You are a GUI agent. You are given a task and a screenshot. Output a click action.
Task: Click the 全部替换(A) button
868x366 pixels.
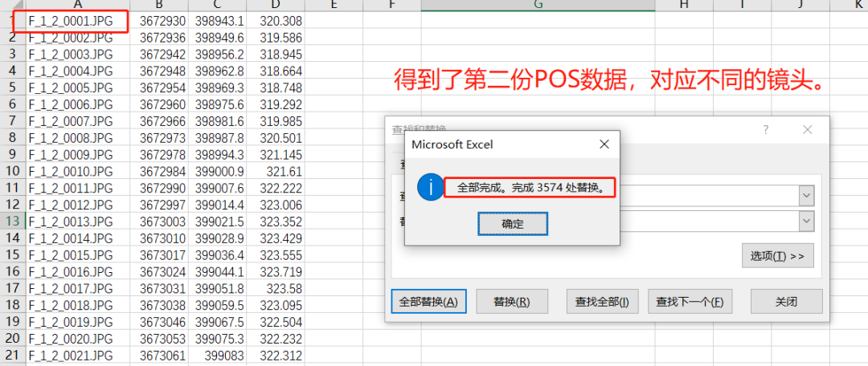click(428, 302)
